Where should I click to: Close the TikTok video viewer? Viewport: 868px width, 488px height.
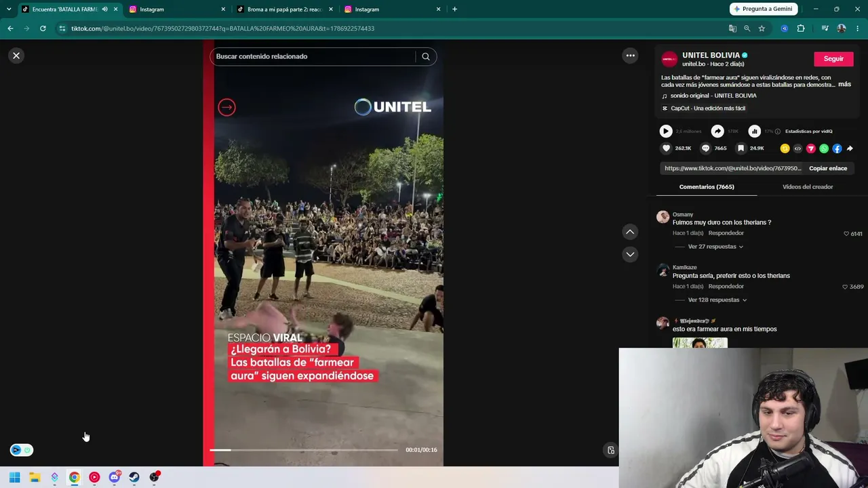coord(16,56)
